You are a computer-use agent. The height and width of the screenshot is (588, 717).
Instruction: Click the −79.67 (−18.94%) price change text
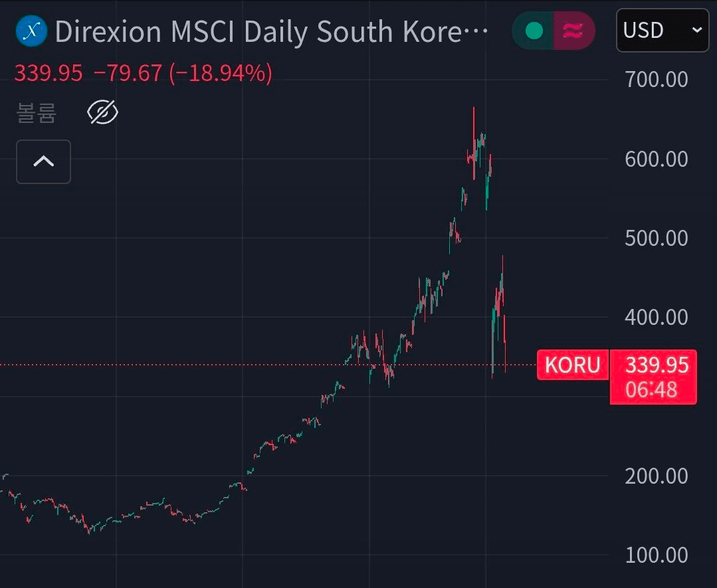point(183,73)
